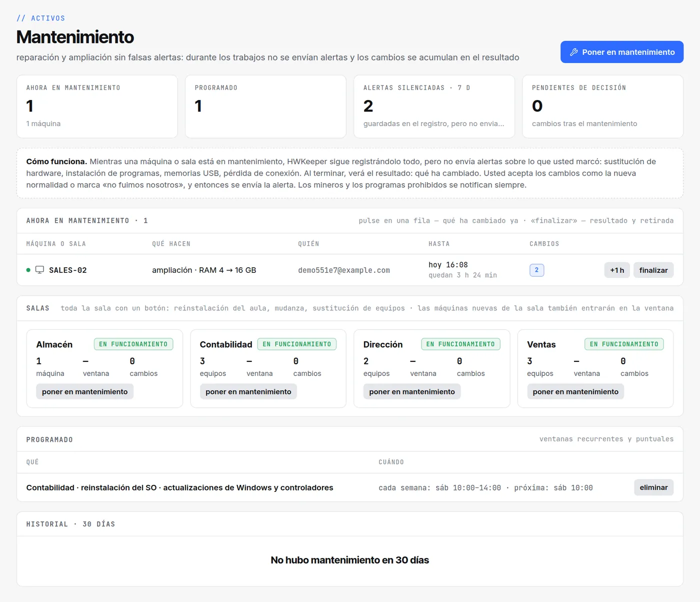Image resolution: width=700 pixels, height=602 pixels.
Task: Click 'ventanas recurrentes y puntuales' caption
Action: click(x=606, y=439)
